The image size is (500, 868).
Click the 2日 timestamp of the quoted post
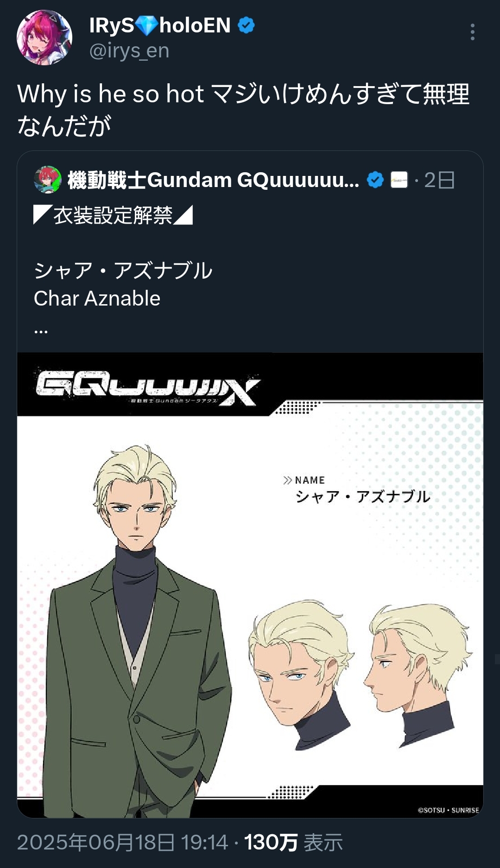click(440, 180)
